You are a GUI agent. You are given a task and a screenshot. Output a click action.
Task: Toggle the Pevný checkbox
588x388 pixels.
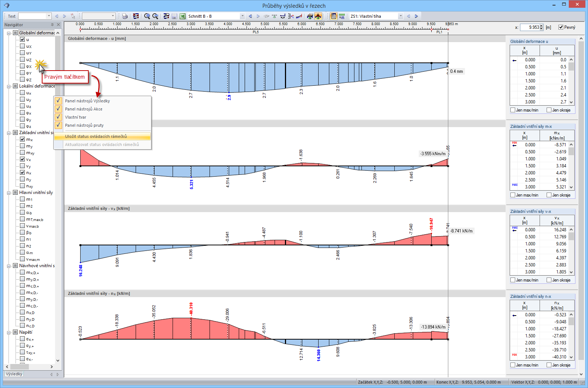click(561, 27)
